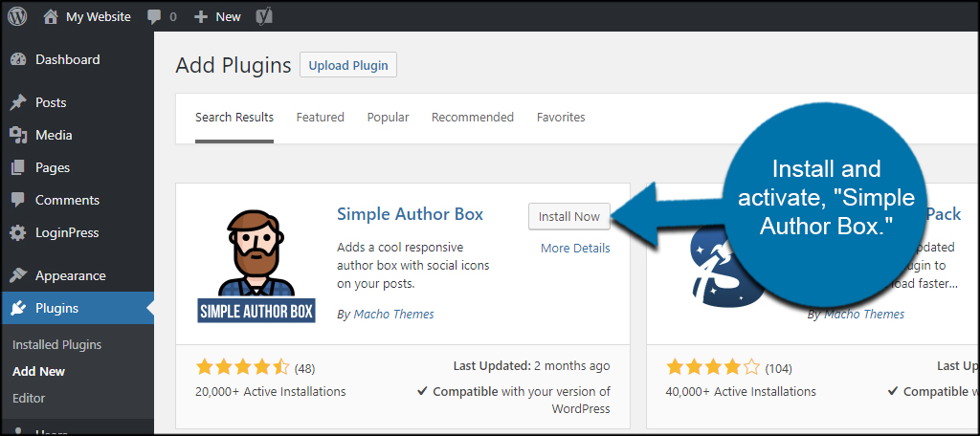980x436 pixels.
Task: Switch to the Favorites tab
Action: (x=561, y=118)
